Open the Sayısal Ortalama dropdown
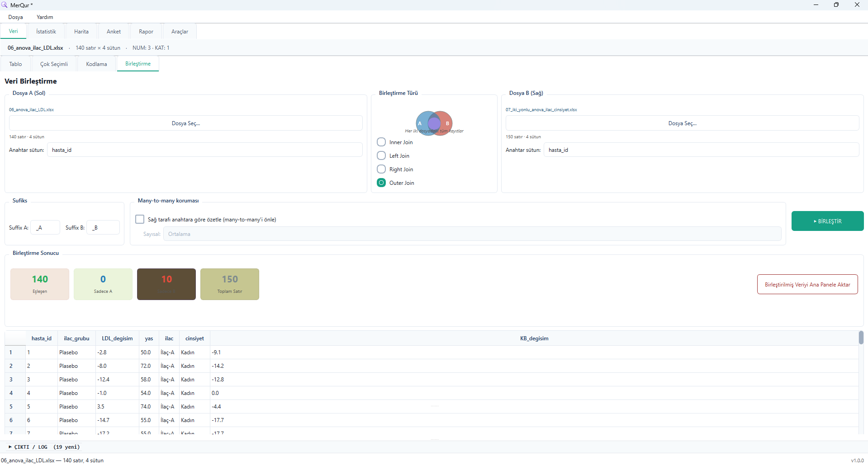868x465 pixels. [x=472, y=234]
